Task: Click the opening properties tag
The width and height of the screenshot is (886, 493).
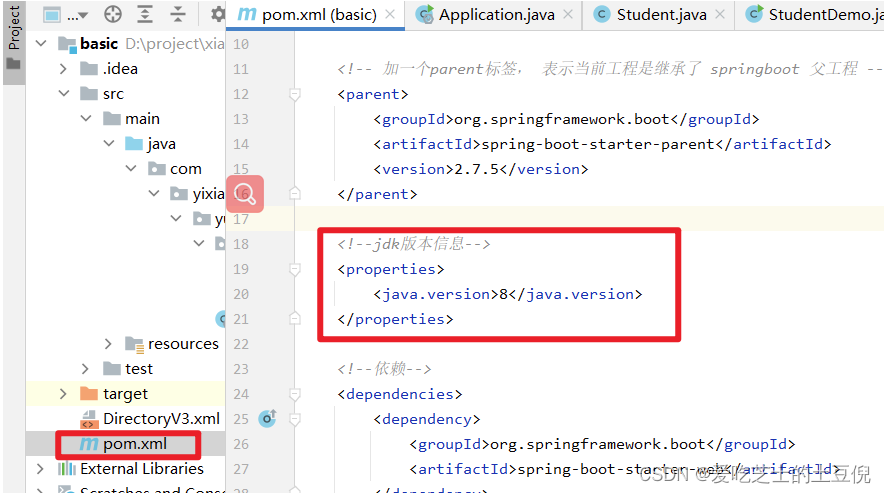Action: (391, 269)
